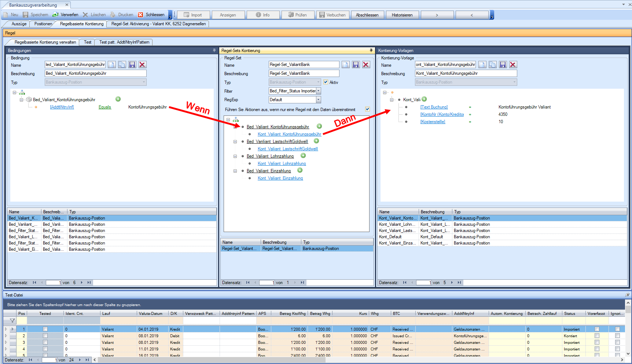The image size is (632, 364).
Task: Uncheck the Aktiv checkbox
Action: [x=326, y=82]
